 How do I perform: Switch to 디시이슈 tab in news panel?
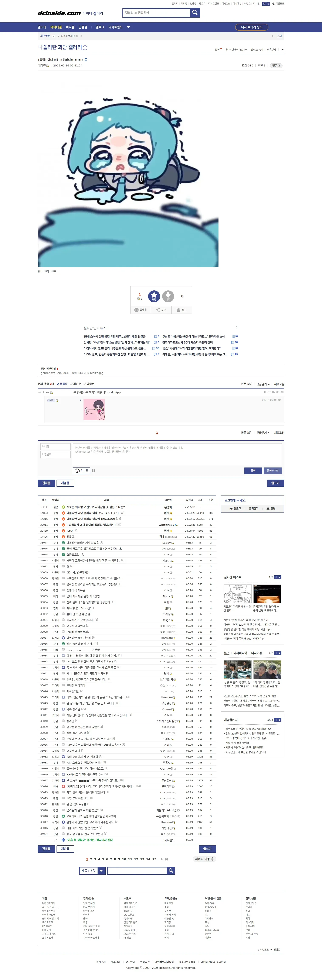tap(257, 653)
